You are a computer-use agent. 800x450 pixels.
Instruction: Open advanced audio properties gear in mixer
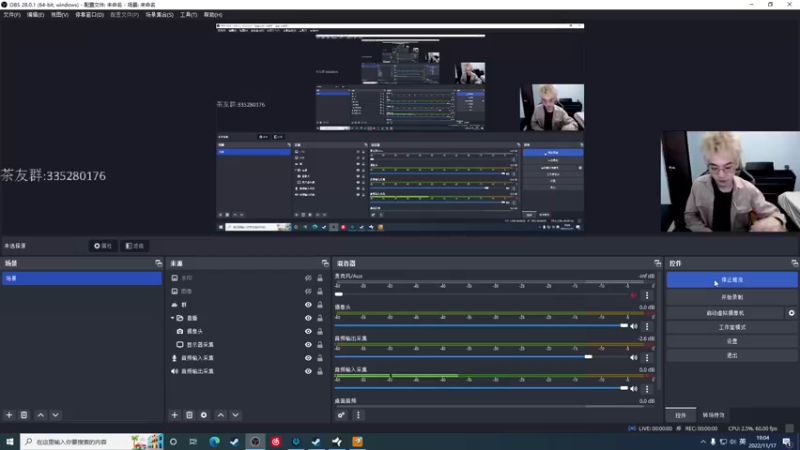click(341, 415)
